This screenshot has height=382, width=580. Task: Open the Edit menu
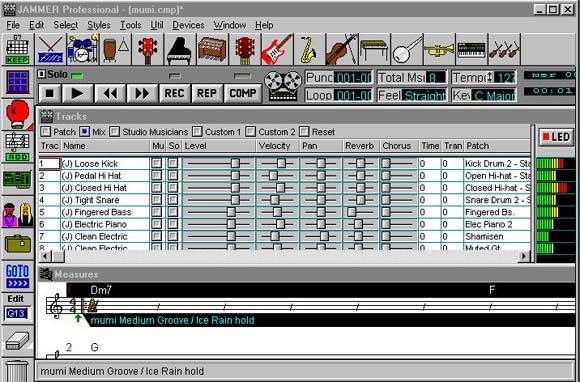(x=36, y=25)
